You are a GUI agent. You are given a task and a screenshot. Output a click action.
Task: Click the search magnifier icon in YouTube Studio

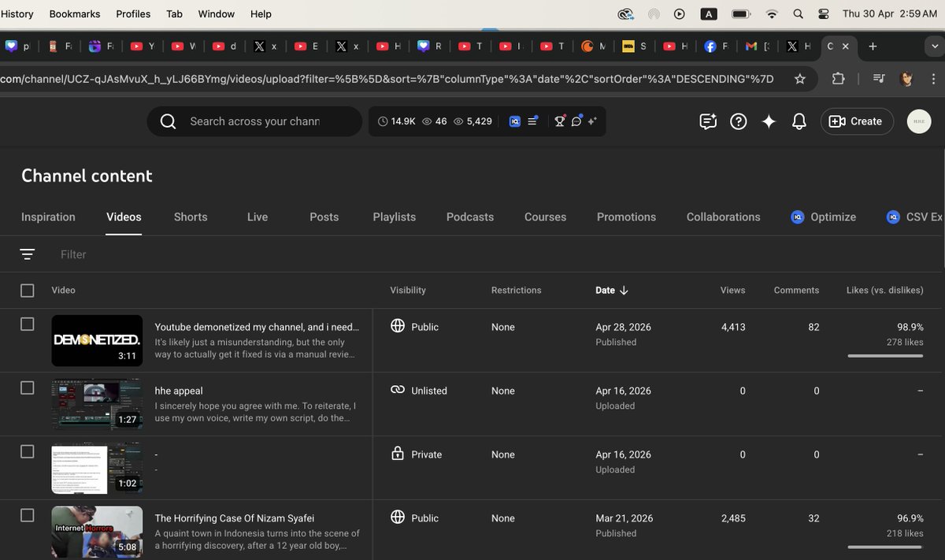tap(168, 121)
